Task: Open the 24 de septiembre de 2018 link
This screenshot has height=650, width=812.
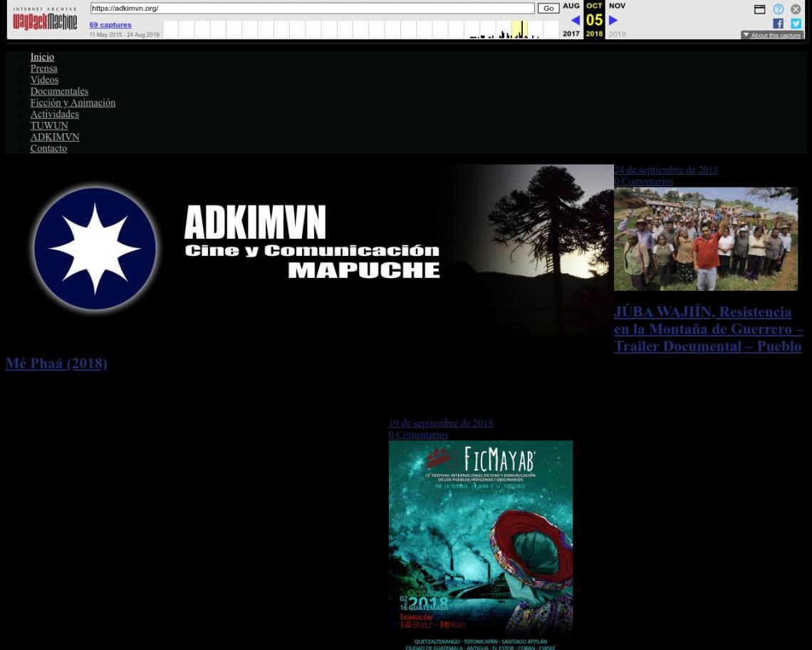Action: click(x=666, y=170)
